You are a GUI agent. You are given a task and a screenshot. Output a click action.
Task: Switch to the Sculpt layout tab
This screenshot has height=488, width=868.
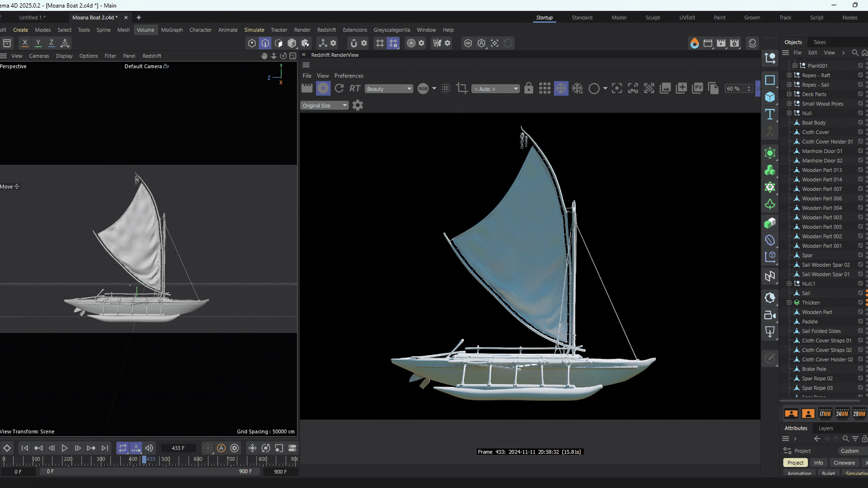click(652, 18)
